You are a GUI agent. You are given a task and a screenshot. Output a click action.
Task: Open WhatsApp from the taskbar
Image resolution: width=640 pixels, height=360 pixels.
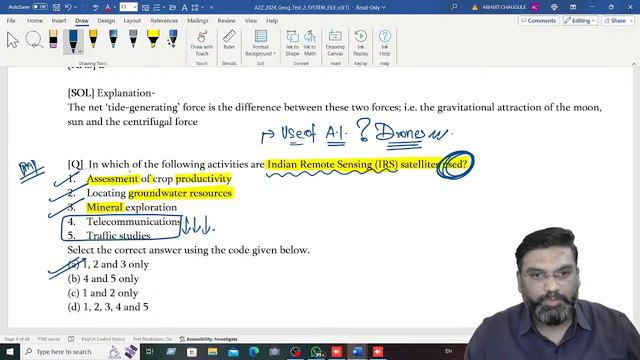click(x=316, y=351)
